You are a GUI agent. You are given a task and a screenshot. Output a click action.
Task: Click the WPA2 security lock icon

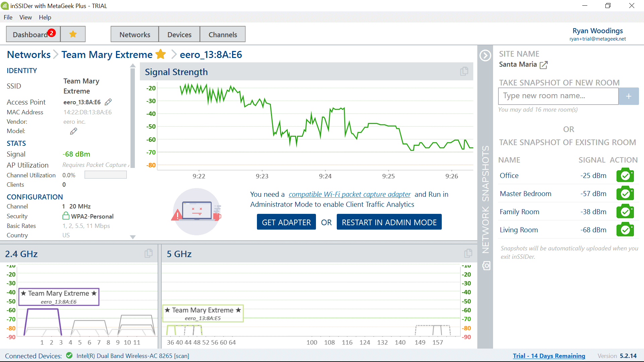66,216
